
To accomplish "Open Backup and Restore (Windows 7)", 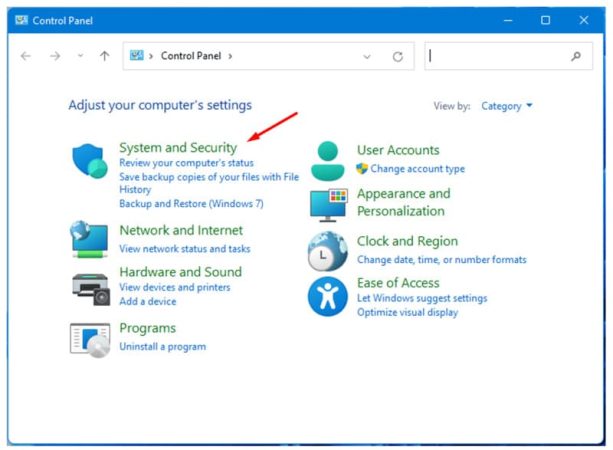I will [x=191, y=204].
